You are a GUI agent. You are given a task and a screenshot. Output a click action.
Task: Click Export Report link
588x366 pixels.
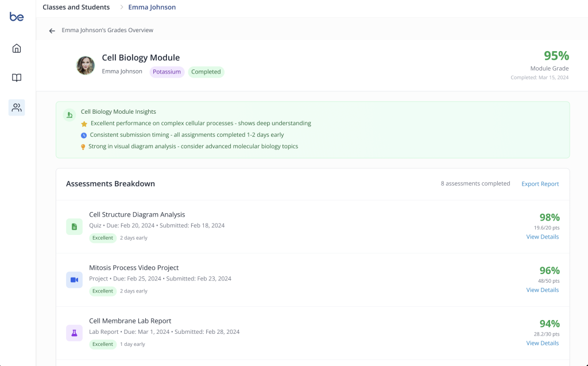(540, 184)
